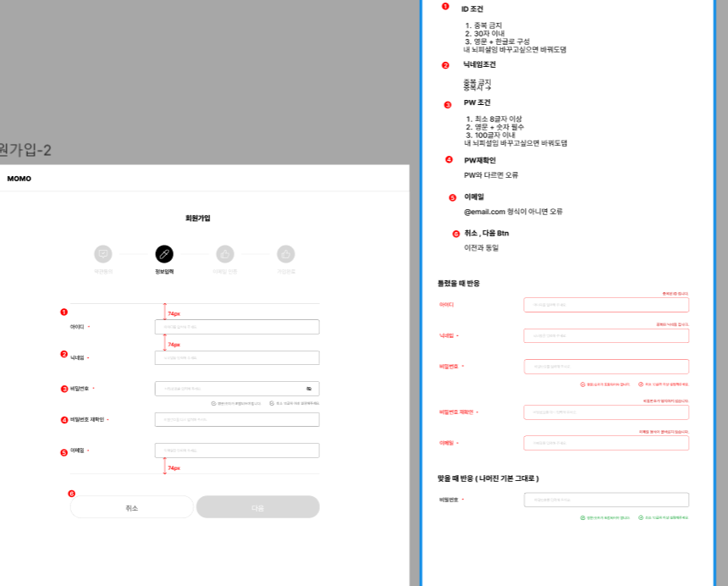Image resolution: width=728 pixels, height=586 pixels.
Task: Select the '이전과 동일' note
Action: point(482,248)
